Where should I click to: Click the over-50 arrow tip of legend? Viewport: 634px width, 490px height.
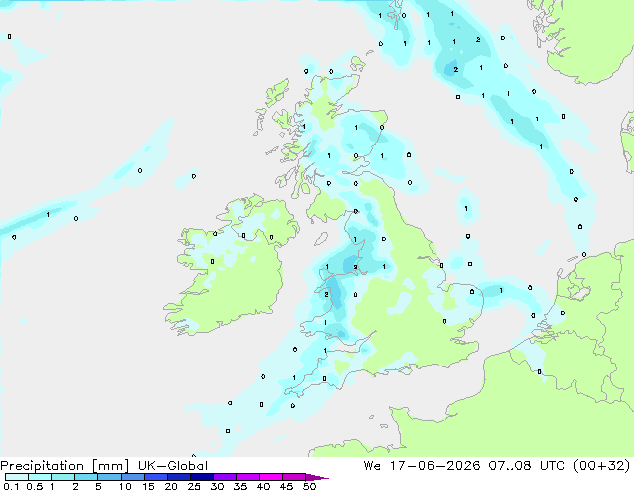coord(317,477)
